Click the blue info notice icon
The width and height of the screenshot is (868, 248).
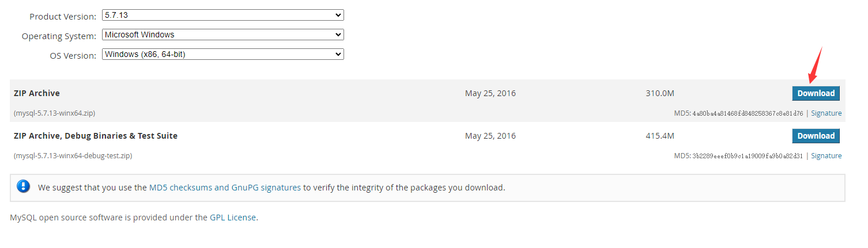24,186
